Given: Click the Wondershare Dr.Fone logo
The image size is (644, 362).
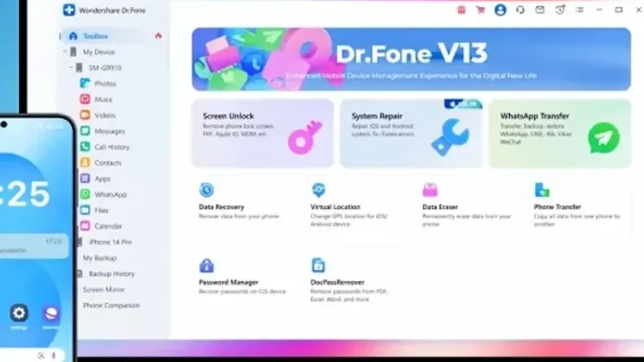Looking at the screenshot, I should tap(69, 10).
